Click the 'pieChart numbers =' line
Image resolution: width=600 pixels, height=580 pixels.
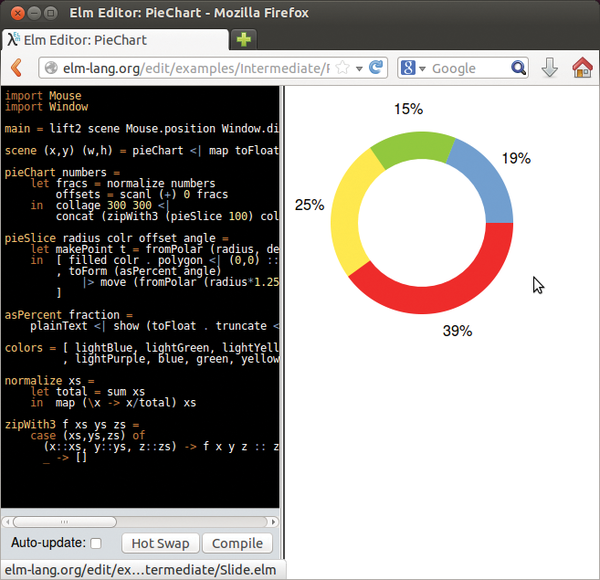pos(62,173)
